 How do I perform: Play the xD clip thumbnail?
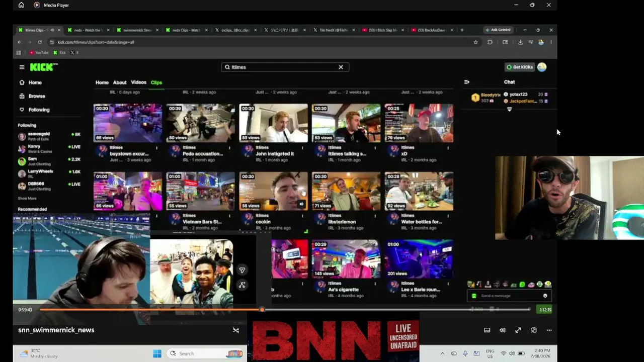[x=419, y=123]
